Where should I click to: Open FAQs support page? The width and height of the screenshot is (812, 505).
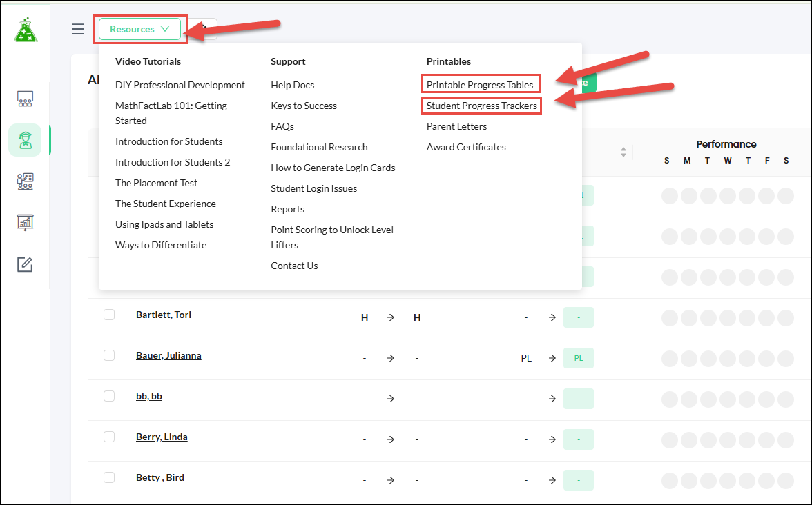click(x=282, y=126)
